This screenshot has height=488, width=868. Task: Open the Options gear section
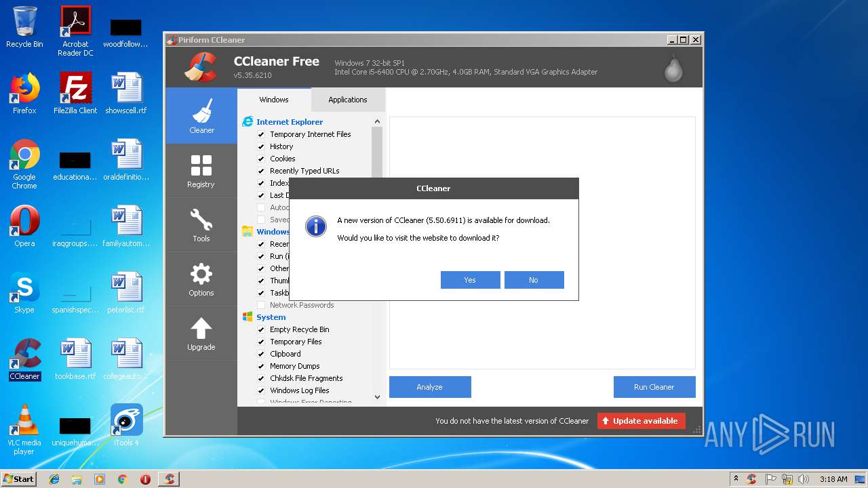[x=201, y=279]
